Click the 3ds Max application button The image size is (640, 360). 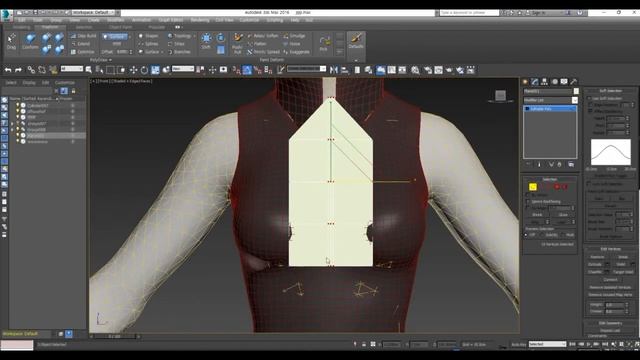7,15
